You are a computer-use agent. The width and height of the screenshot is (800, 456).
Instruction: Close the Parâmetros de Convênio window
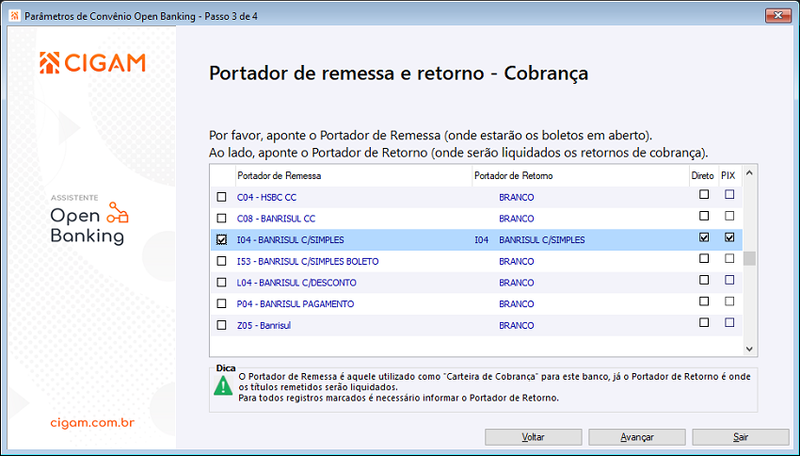[x=778, y=15]
